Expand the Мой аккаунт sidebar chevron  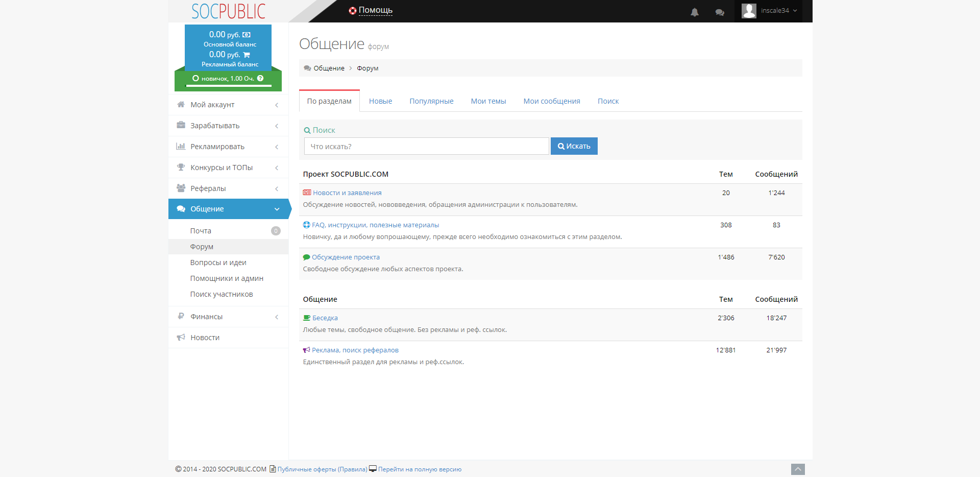277,105
